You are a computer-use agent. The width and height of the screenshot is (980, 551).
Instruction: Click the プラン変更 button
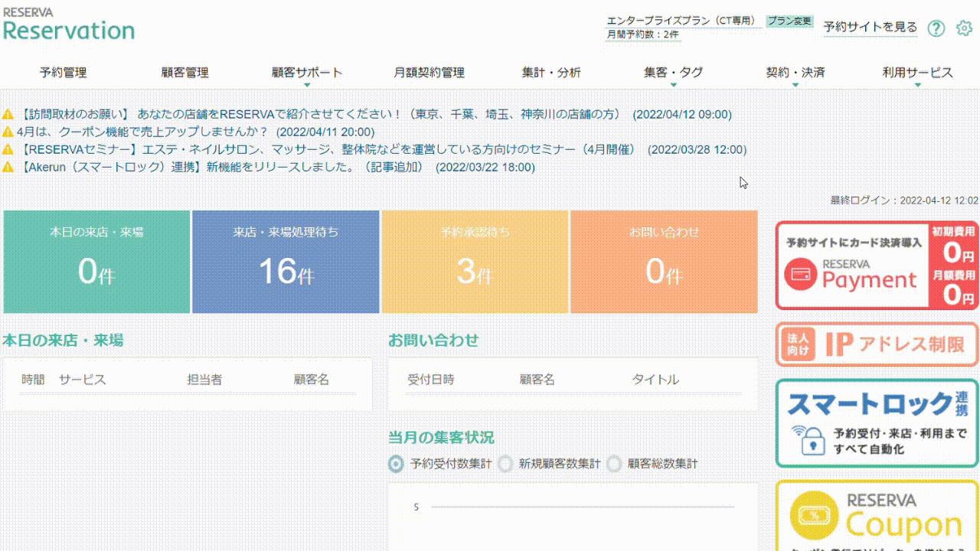789,21
